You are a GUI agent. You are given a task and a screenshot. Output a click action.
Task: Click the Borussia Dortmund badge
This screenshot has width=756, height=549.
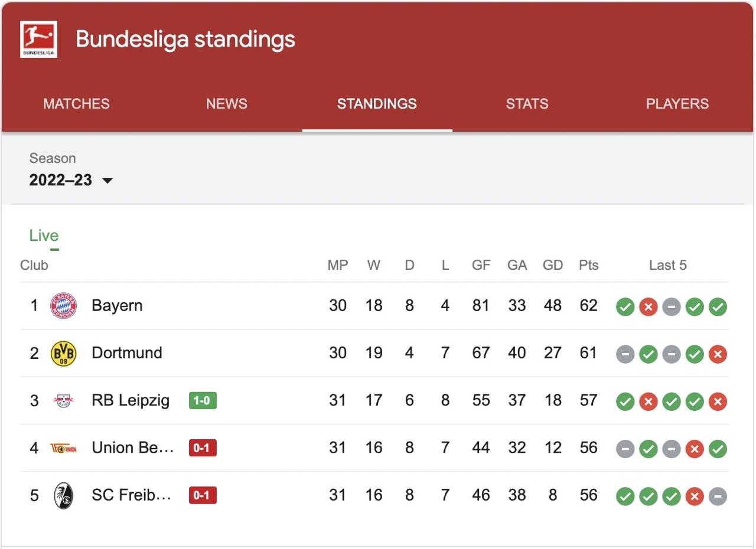click(x=64, y=352)
